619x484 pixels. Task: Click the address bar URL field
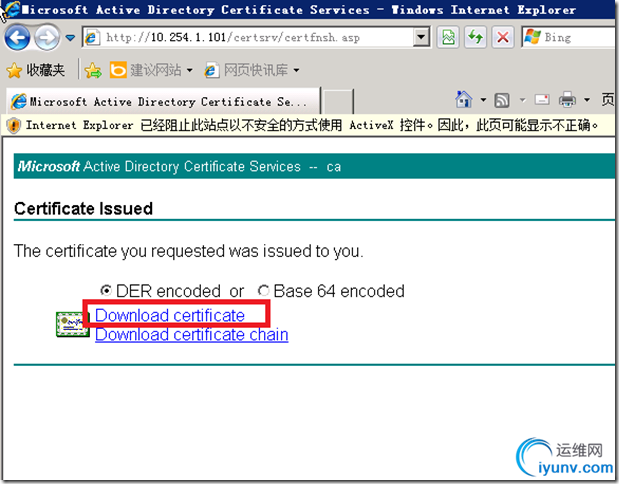pos(255,38)
